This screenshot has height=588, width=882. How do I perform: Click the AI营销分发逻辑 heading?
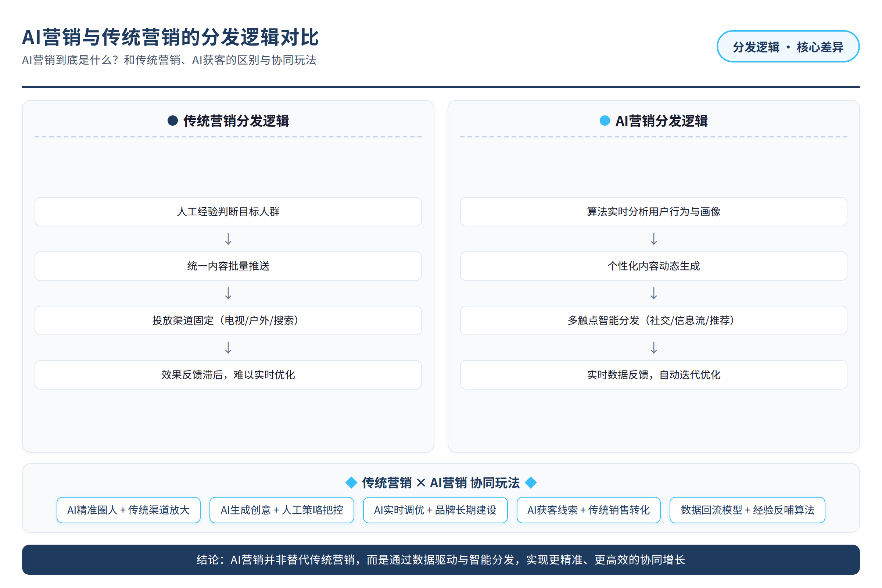[661, 121]
